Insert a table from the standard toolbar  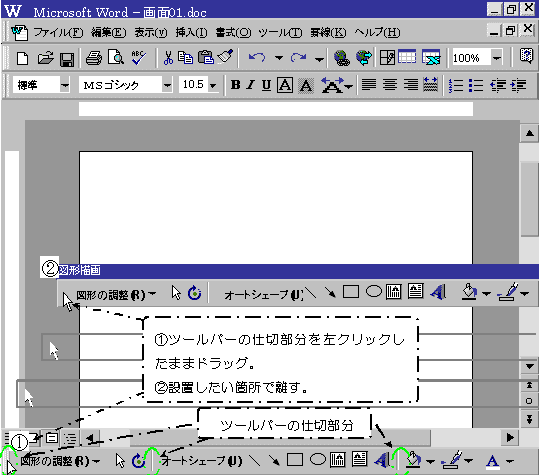pos(407,57)
